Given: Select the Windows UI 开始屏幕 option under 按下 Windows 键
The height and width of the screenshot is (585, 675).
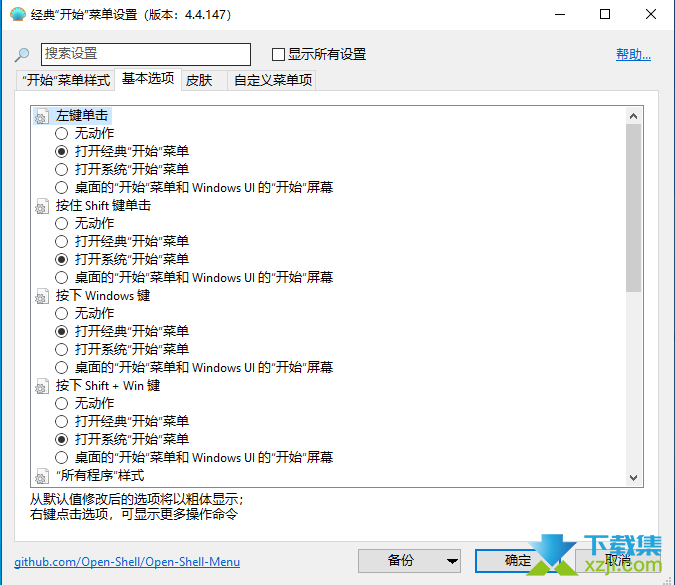Looking at the screenshot, I should [62, 368].
